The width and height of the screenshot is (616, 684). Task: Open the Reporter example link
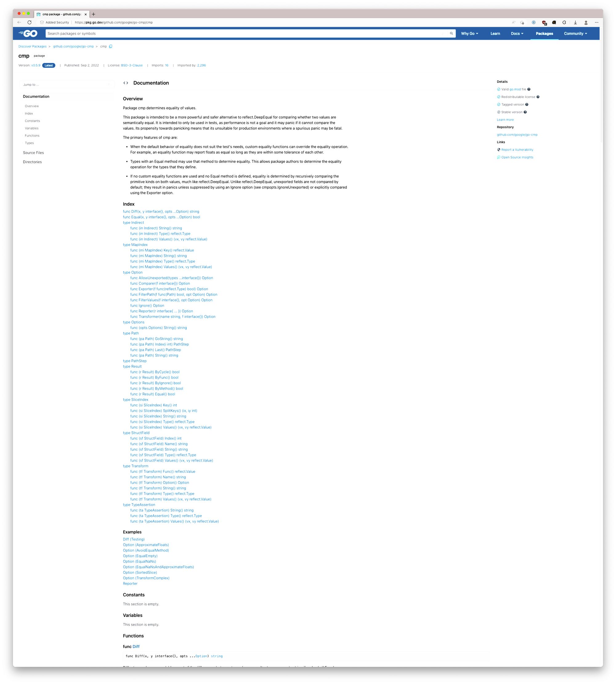(130, 584)
